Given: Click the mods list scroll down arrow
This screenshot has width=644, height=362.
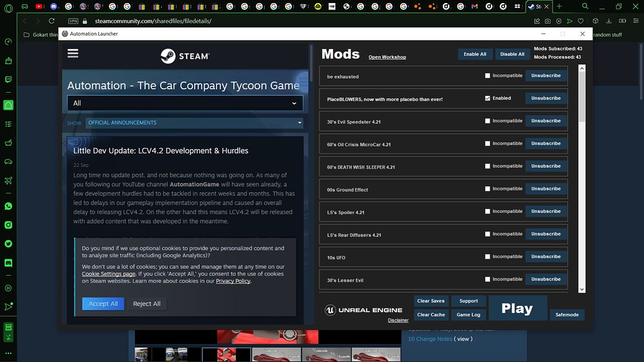Looking at the screenshot, I should point(582,289).
